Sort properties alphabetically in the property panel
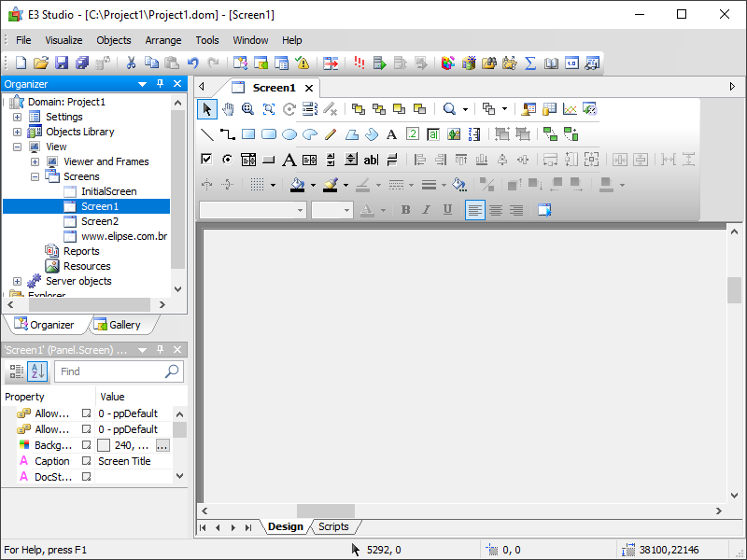747x560 pixels. coord(35,371)
